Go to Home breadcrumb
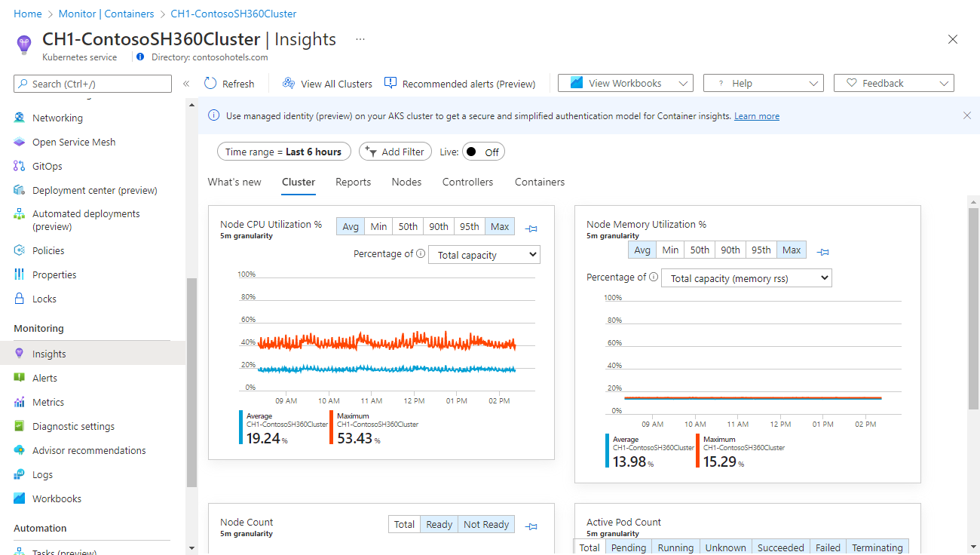980x555 pixels. point(28,14)
